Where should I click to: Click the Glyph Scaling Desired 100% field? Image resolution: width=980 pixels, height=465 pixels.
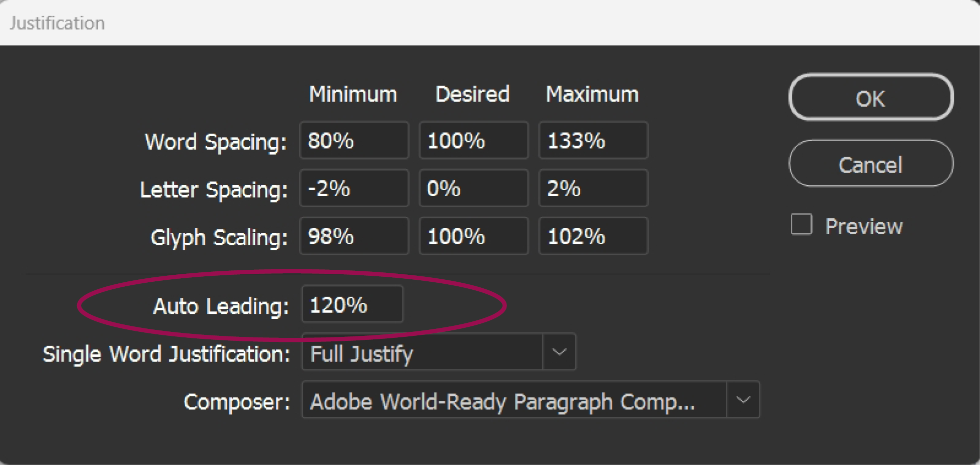473,236
